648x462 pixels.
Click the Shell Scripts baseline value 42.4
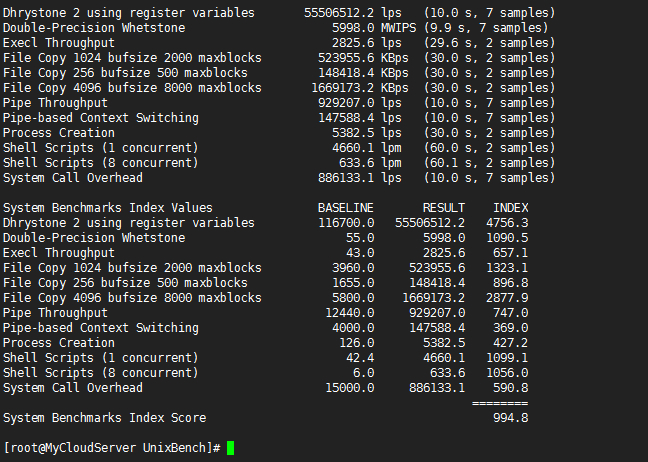pos(359,358)
